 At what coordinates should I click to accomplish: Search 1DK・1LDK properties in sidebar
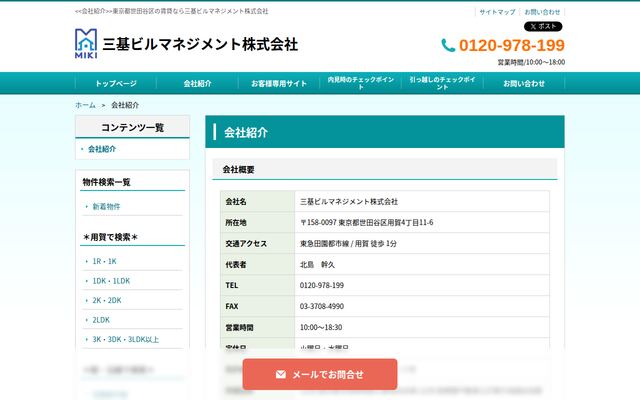111,281
